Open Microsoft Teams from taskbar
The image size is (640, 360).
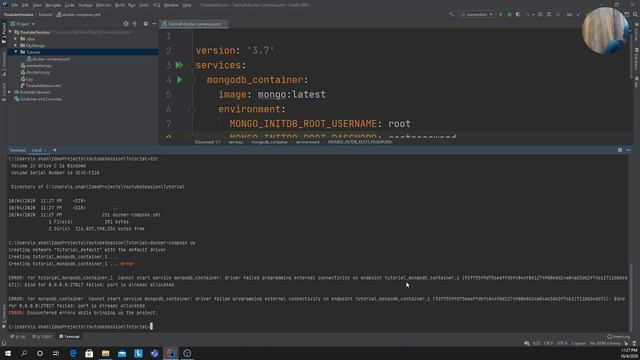coord(154,353)
